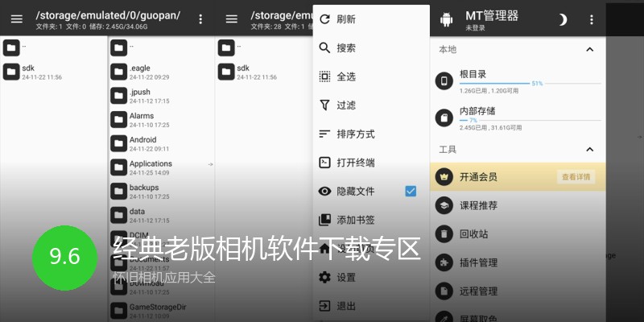The height and width of the screenshot is (322, 644).
Task: Click the /storage/emulated/0/guopan/ path bar
Action: coord(108,15)
